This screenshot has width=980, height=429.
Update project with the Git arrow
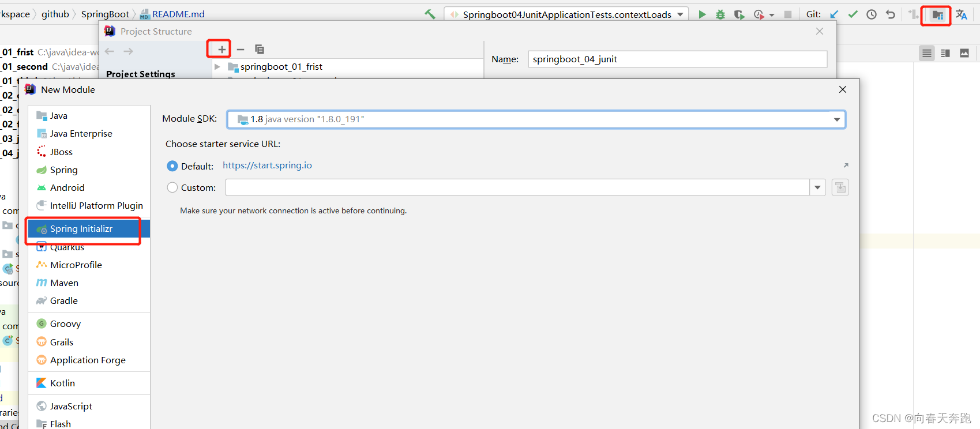[834, 14]
